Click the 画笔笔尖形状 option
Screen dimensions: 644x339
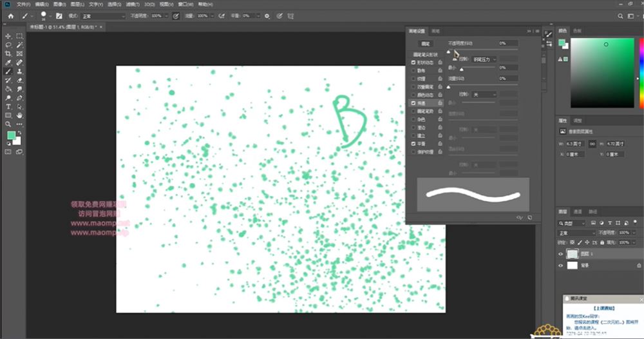(425, 54)
